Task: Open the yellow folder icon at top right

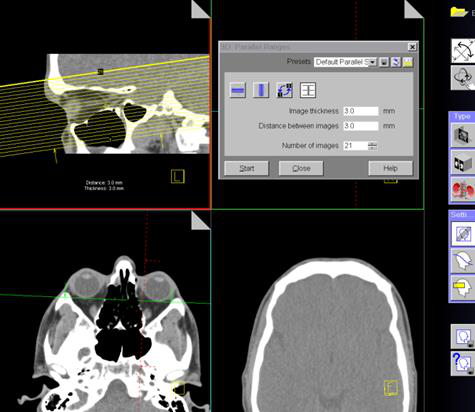Action: (x=459, y=12)
